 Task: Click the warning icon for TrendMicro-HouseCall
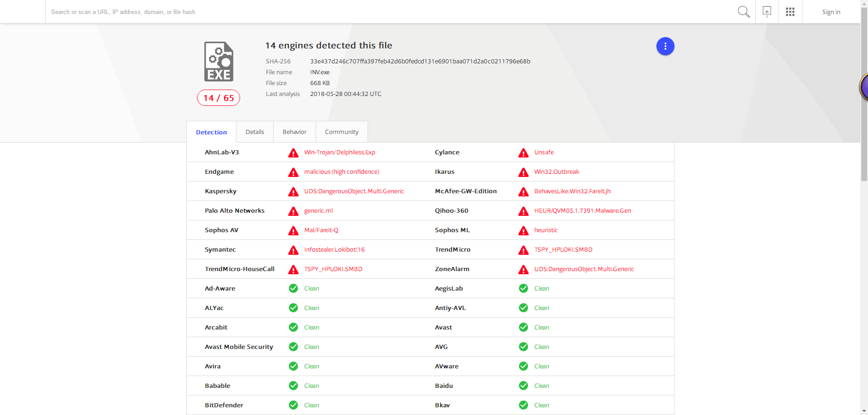pyautogui.click(x=293, y=269)
